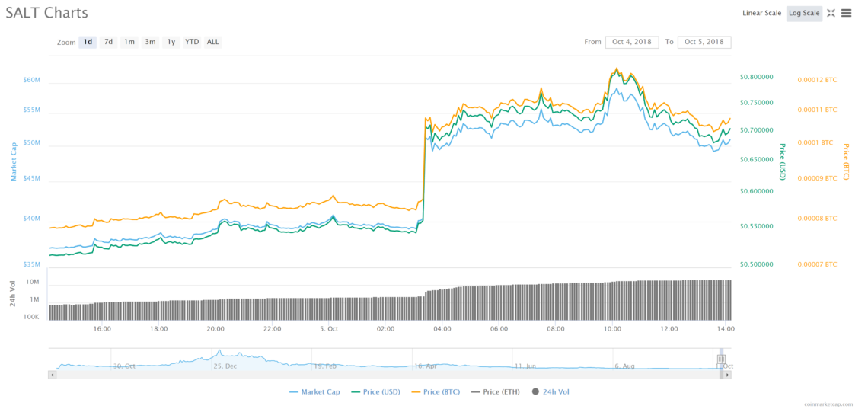868x409 pixels.
Task: Click the 1M volume axis label
Action: (x=34, y=300)
